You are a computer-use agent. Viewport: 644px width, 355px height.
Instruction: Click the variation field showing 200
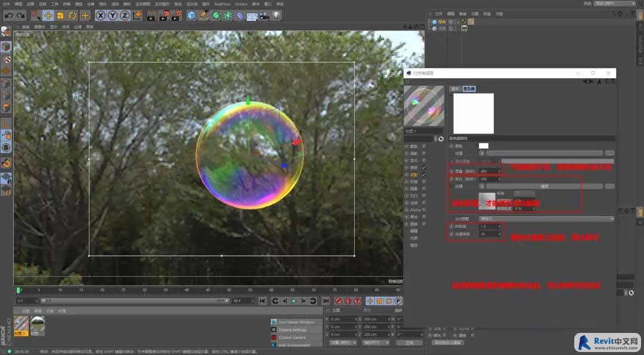(x=490, y=179)
